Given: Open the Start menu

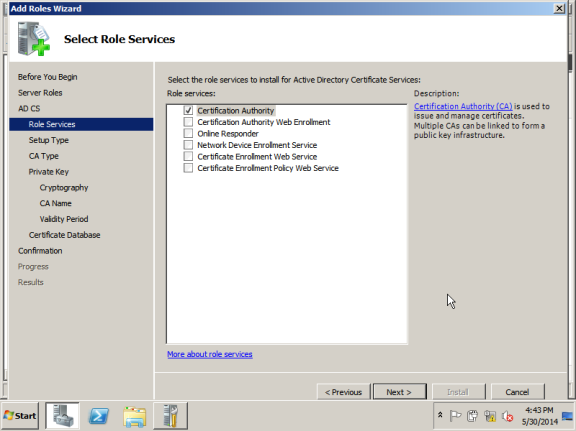Looking at the screenshot, I should tap(20, 416).
